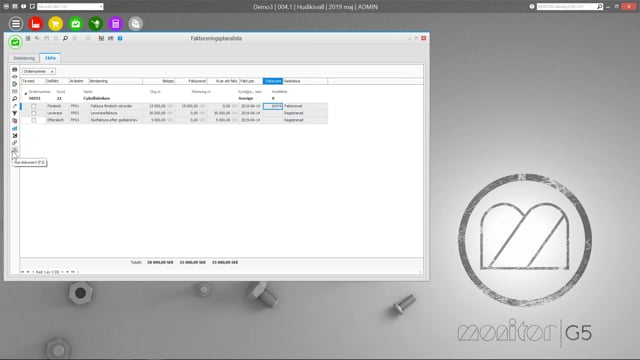Click the green Sales icon in Faktureringsplanslista window

(15, 42)
